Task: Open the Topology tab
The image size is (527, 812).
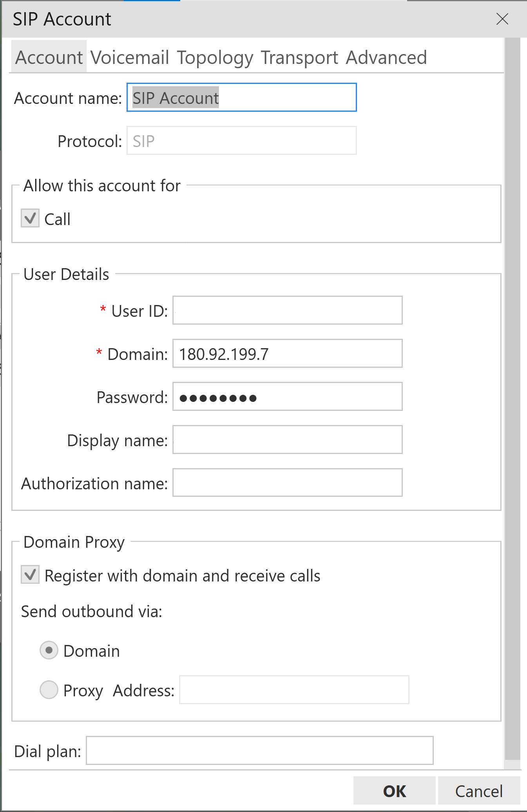Action: click(215, 58)
